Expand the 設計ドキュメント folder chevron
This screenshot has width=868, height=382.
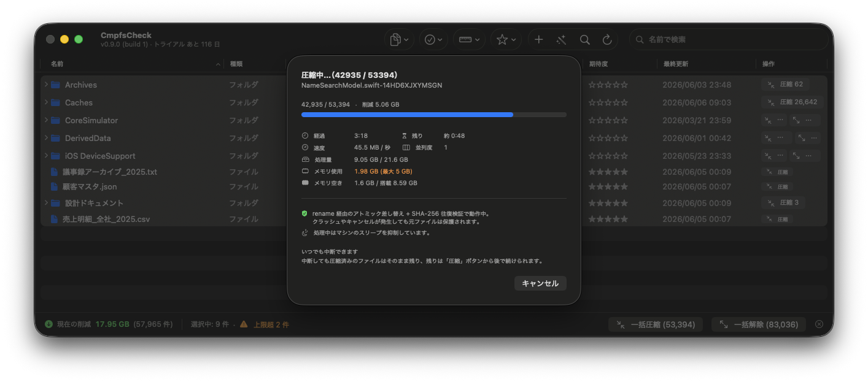(x=46, y=202)
